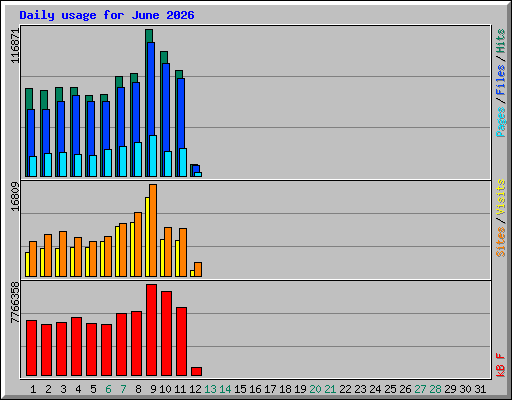Image resolution: width=512 pixels, height=400 pixels.
Task: Click day 1 on the x-axis
Action: coord(33,389)
